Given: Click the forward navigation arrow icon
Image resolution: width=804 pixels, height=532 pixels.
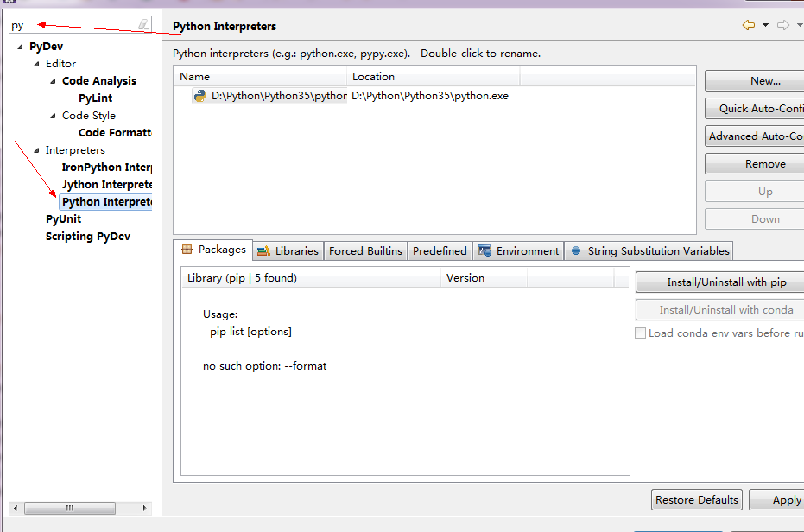Looking at the screenshot, I should click(783, 25).
